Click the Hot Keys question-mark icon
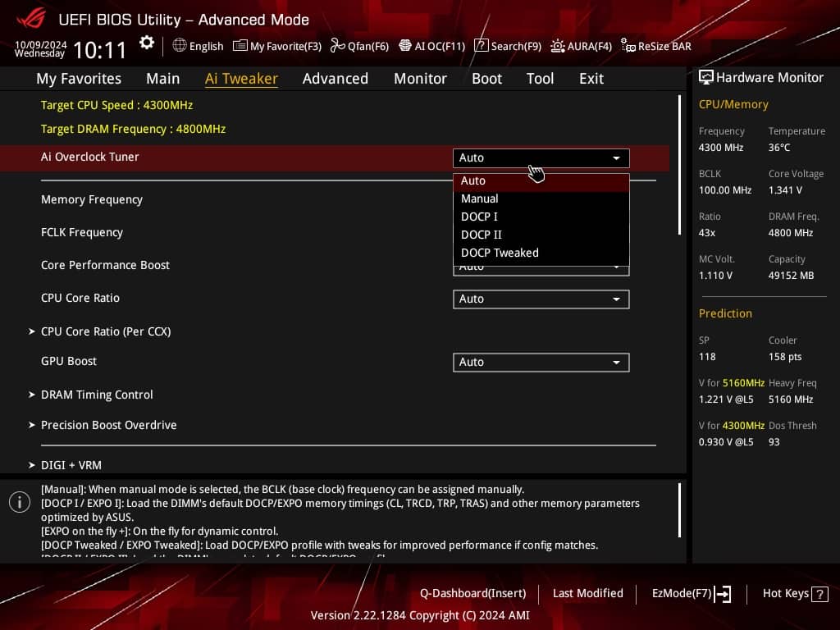This screenshot has height=630, width=840. (x=819, y=594)
